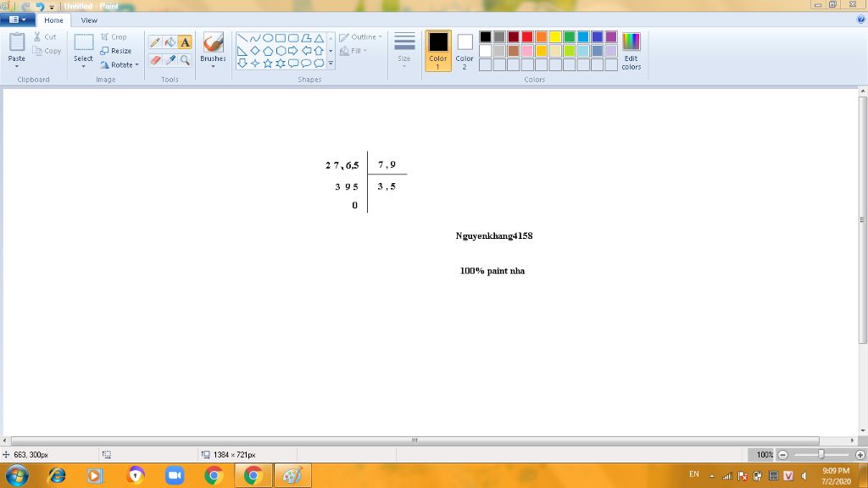Viewport: 868px width, 488px height.
Task: Expand the Shapes gallery more arrow
Action: click(331, 64)
